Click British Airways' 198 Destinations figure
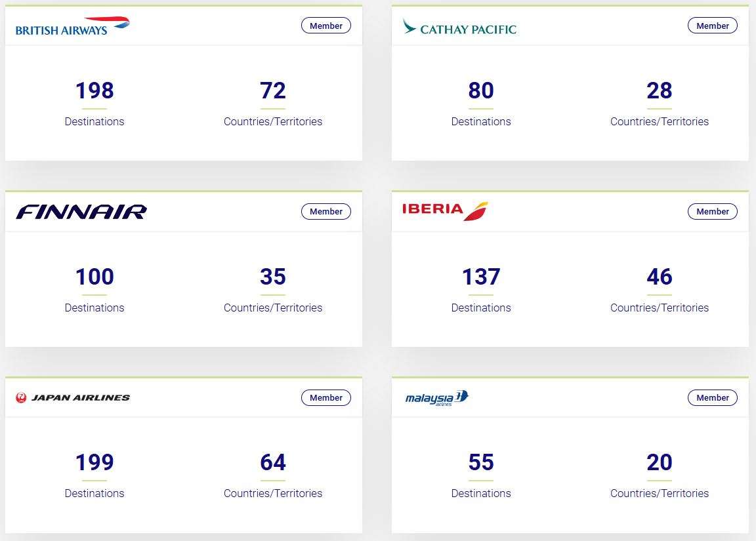 [94, 90]
